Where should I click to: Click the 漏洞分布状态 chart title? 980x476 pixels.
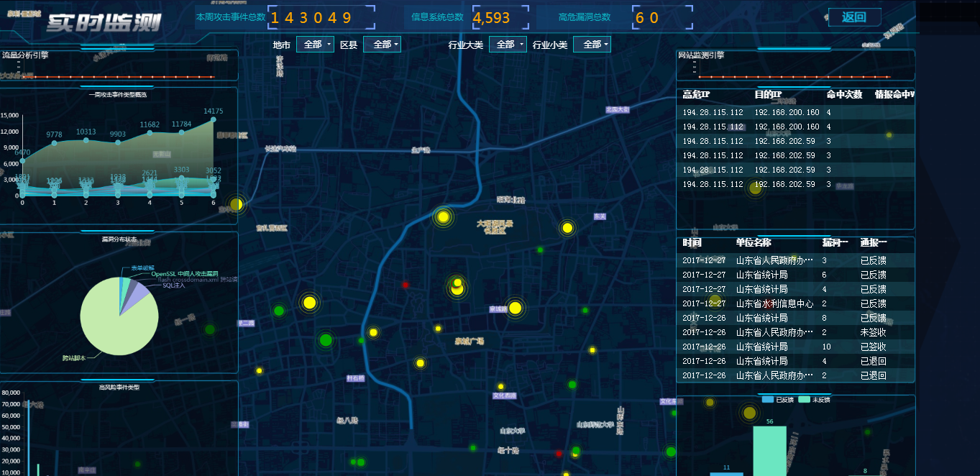(x=118, y=239)
